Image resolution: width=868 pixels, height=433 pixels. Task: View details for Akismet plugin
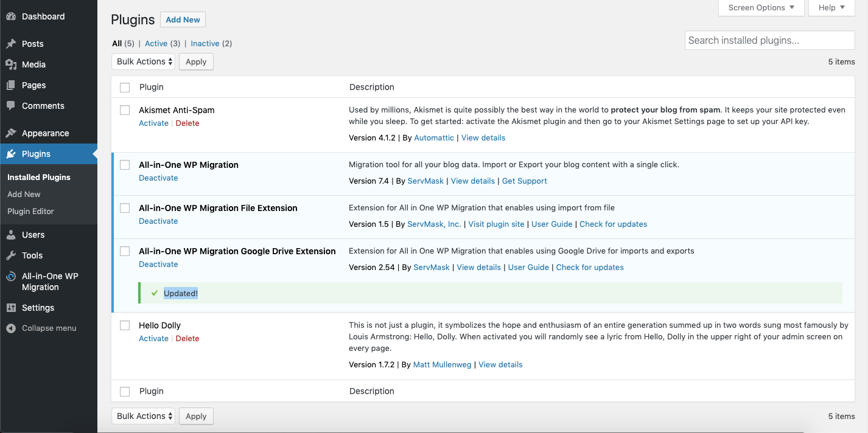(483, 138)
